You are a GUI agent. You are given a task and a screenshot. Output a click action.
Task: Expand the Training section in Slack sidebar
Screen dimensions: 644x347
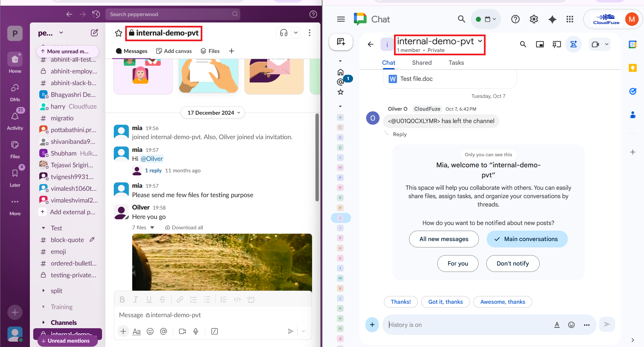pyautogui.click(x=62, y=307)
